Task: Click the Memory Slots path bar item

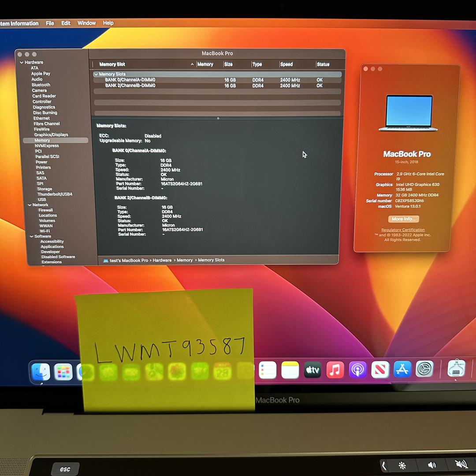Action: point(211,260)
